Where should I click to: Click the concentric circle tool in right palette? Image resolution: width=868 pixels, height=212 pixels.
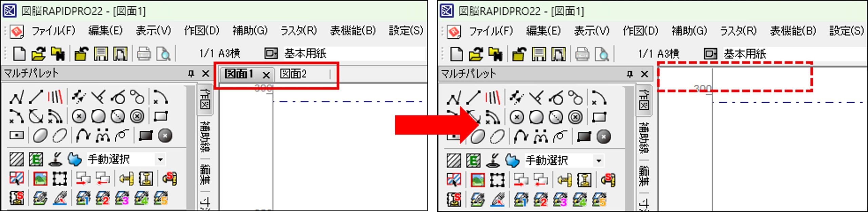575,118
